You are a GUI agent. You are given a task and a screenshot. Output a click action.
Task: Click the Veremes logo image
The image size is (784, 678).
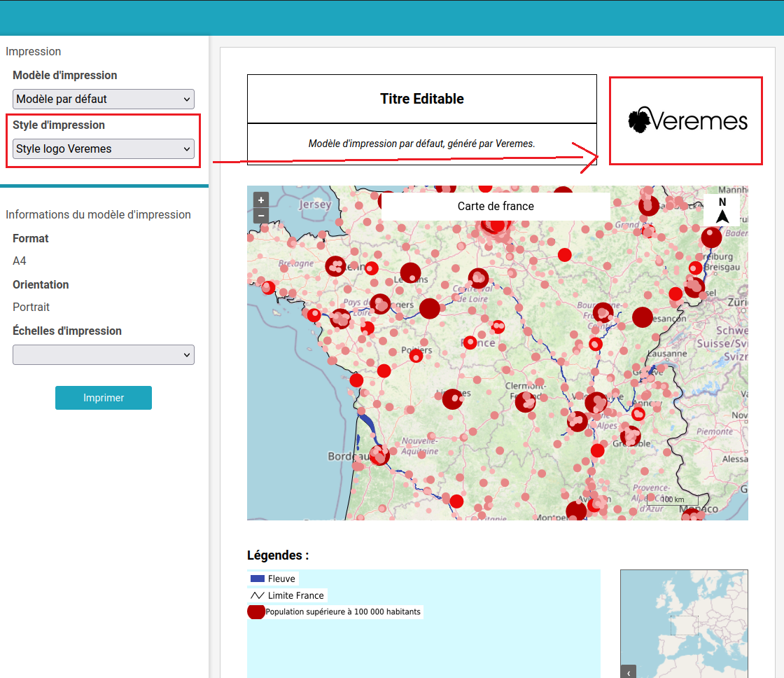[687, 120]
